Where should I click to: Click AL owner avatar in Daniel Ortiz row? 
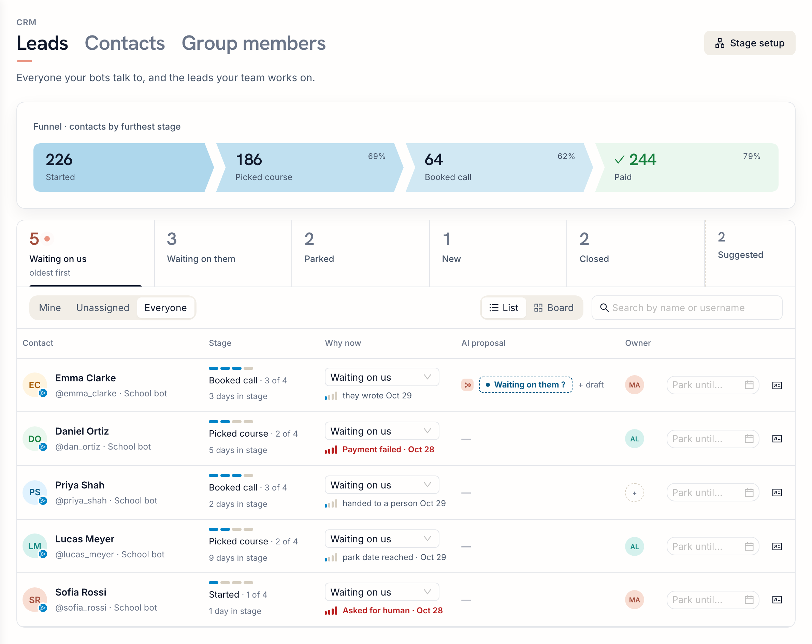pos(634,439)
